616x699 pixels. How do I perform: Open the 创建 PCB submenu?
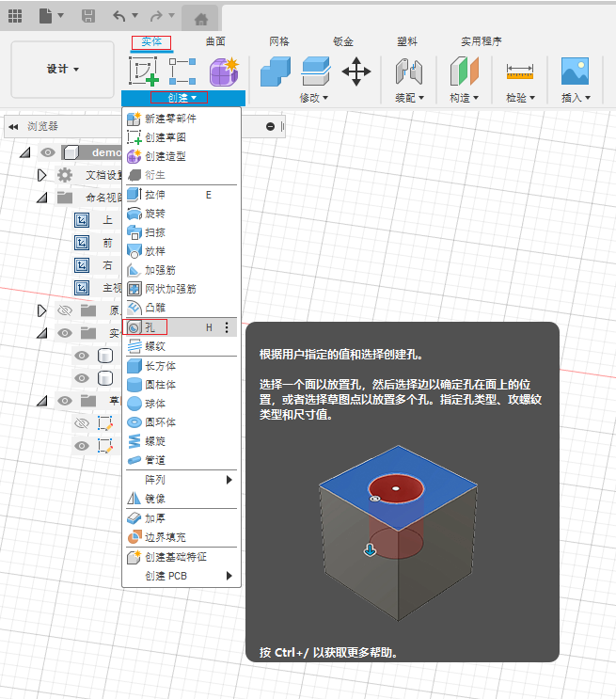click(x=182, y=576)
